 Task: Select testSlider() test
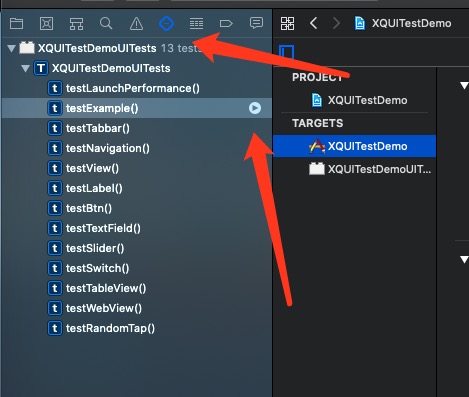[95, 248]
